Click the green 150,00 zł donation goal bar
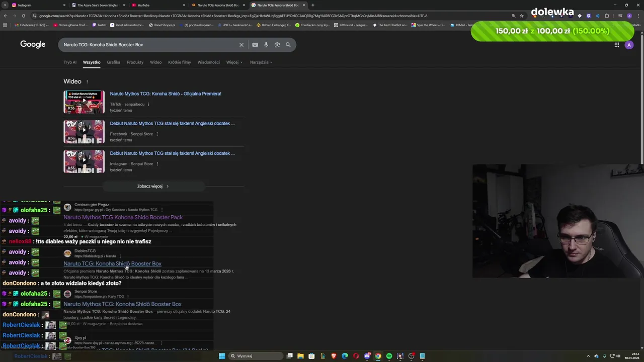Image resolution: width=644 pixels, height=362 pixels. (x=552, y=31)
